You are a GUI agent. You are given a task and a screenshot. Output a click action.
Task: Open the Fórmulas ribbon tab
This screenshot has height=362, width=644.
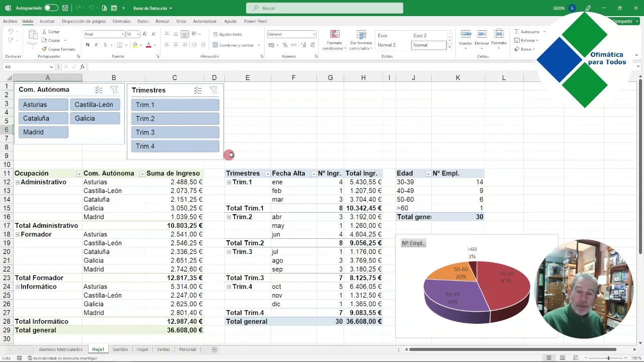(121, 21)
